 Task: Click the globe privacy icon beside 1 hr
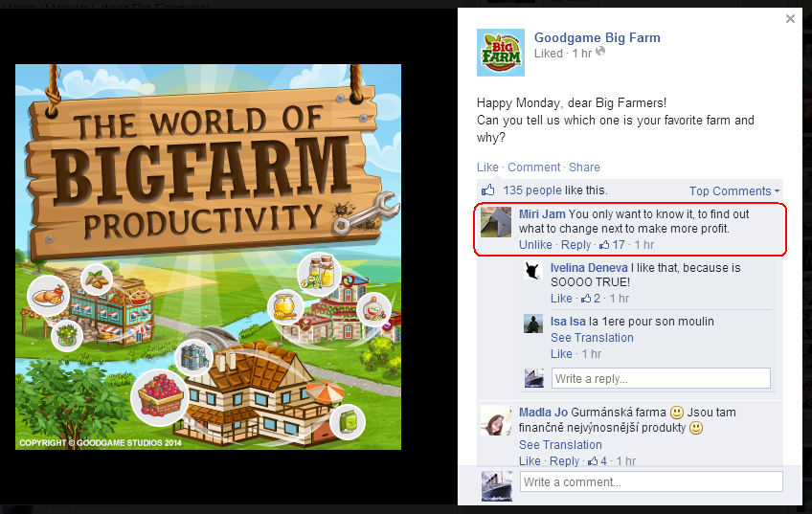pos(600,52)
